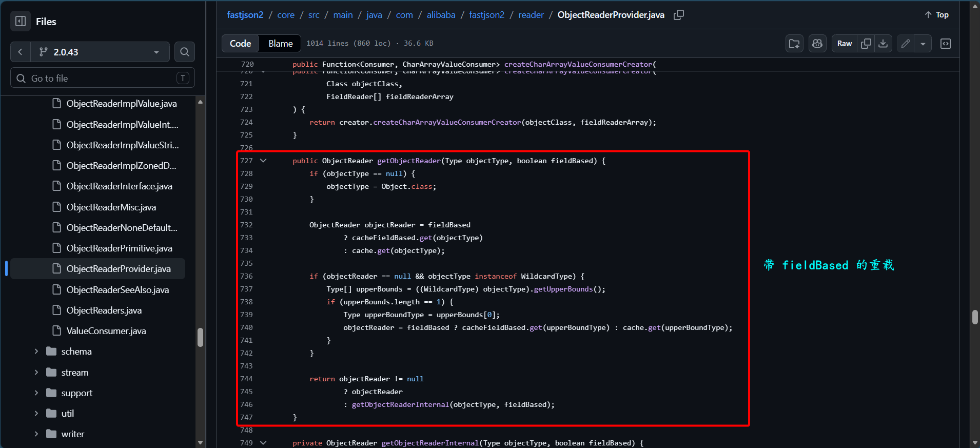Collapse getObjectReader method at line 727
Image resolution: width=980 pixels, height=448 pixels.
(x=263, y=161)
